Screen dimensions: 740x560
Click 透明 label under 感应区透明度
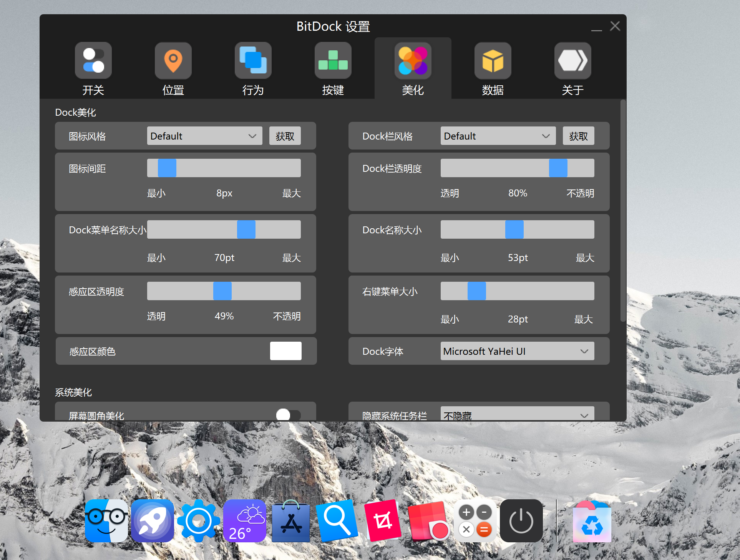[x=156, y=316]
